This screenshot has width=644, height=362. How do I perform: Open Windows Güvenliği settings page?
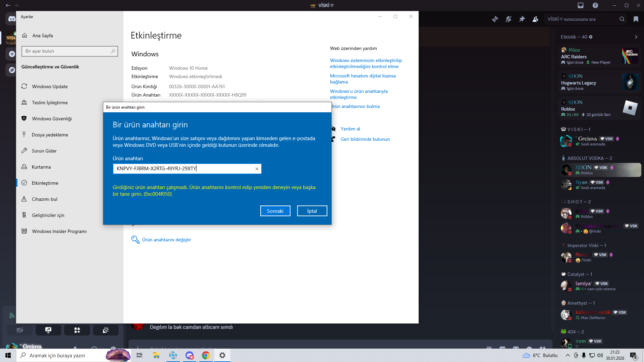pos(70,119)
